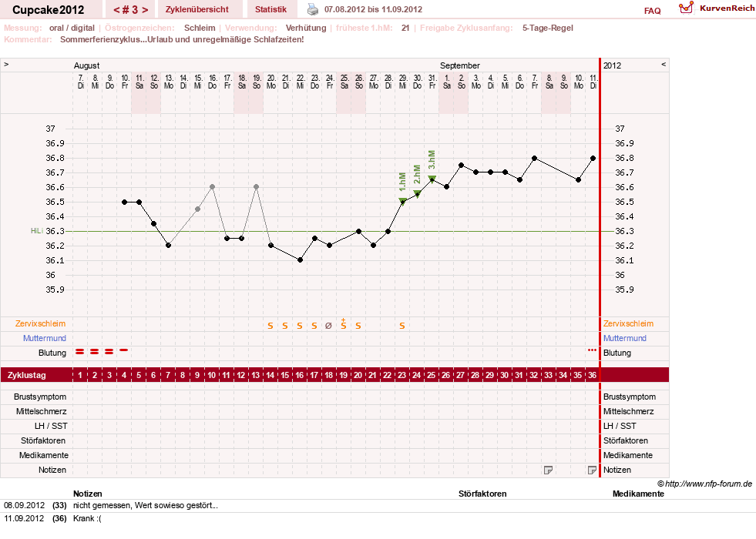
Task: Click the KurvenReich crown logo icon
Action: 686,7
